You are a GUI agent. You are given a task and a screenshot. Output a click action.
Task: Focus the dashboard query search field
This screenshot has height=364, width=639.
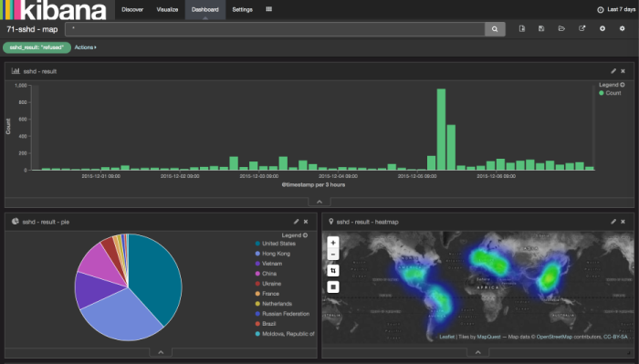click(275, 29)
